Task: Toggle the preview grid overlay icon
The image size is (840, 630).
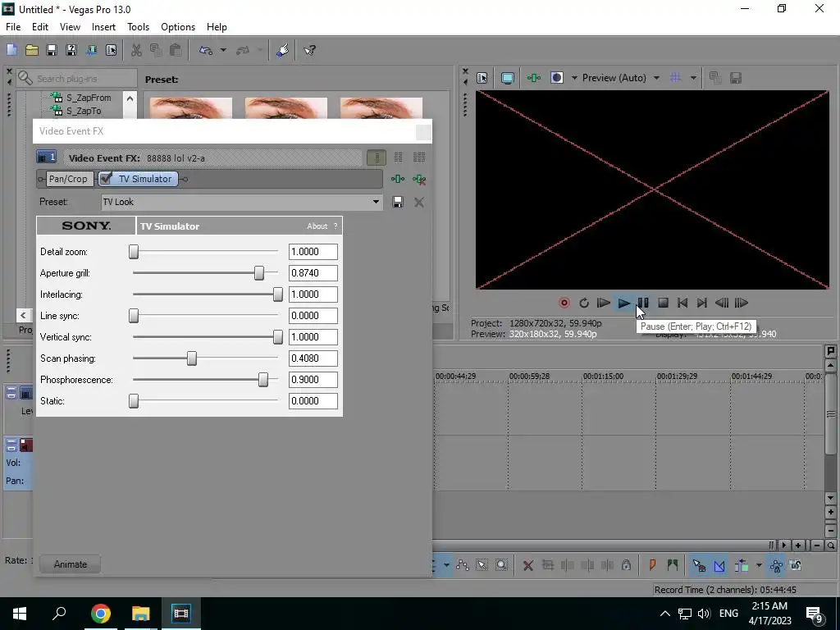Action: point(675,78)
